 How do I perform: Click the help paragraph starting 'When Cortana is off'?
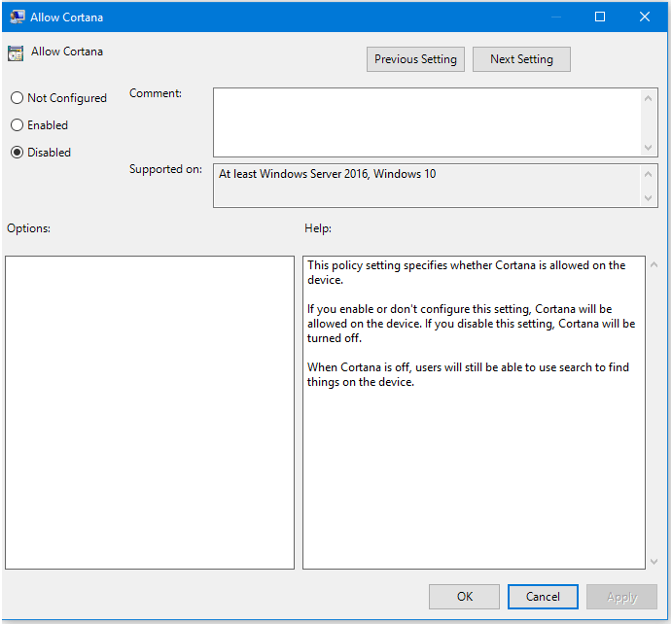468,374
